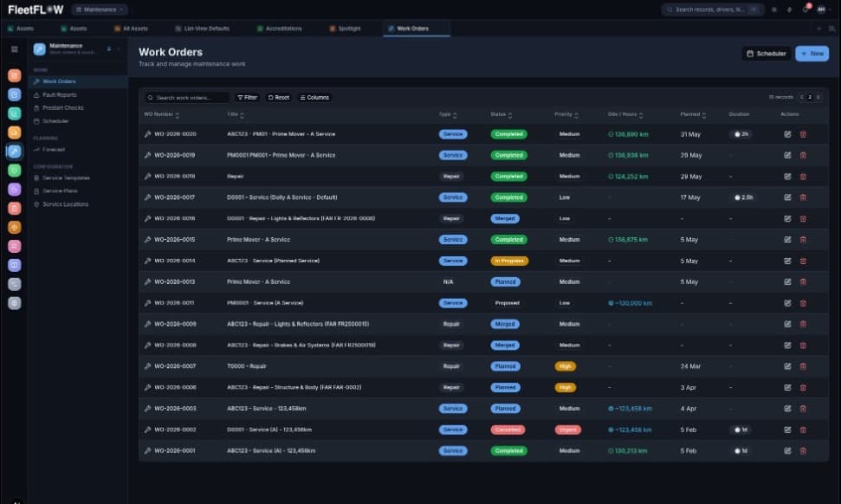841x504 pixels.
Task: Switch to the All Assets tab
Action: 131,29
